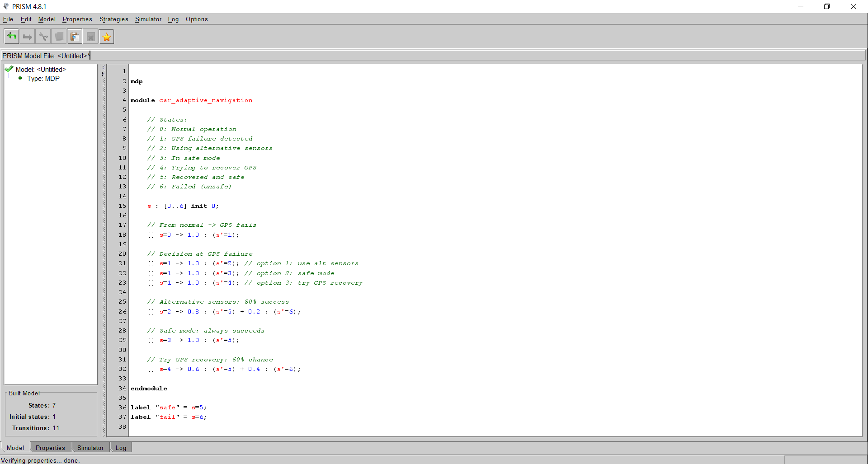Click the PRISM logo in title bar
Viewport: 868px width, 464px height.
[x=6, y=6]
